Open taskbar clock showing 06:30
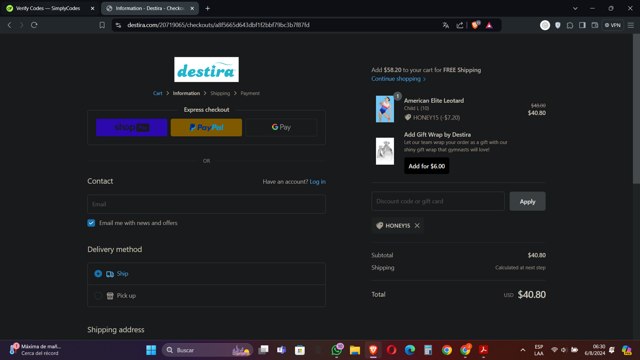 595,350
